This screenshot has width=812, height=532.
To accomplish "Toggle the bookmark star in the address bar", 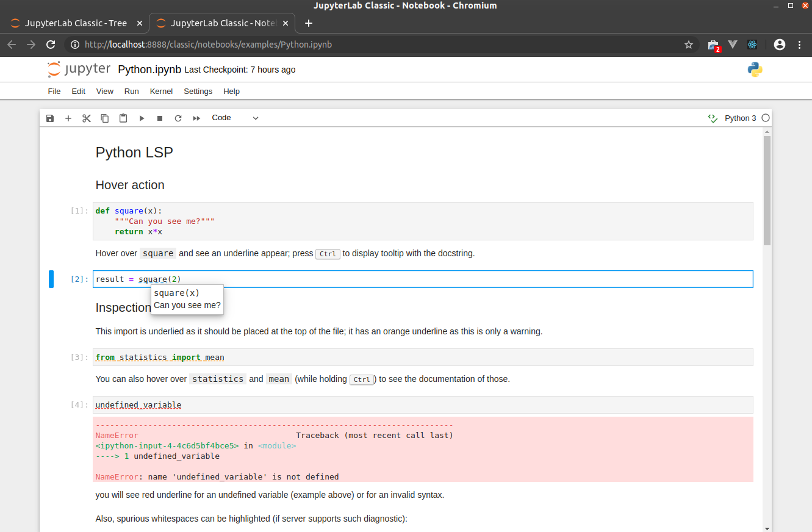I will pyautogui.click(x=689, y=45).
